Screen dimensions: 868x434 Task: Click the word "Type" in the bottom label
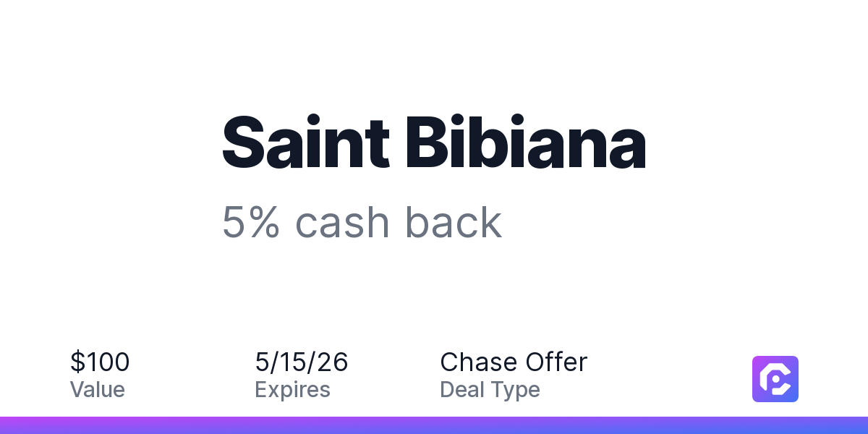[516, 390]
